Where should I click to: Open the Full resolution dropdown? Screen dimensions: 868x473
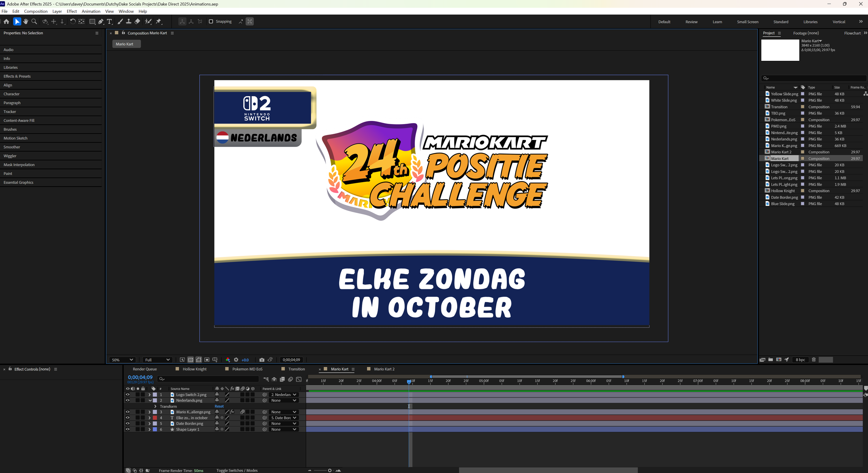coord(157,360)
